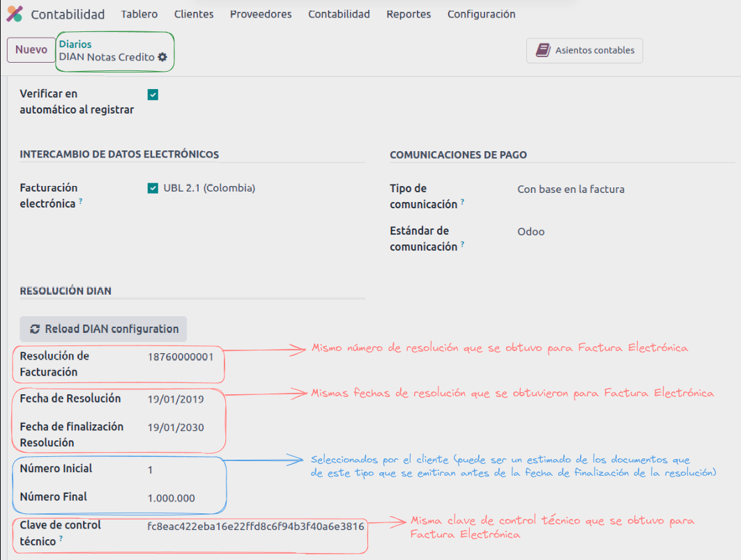Screen dimensions: 741x560
Task: Select Tipo de comunicación value Con base en la factura
Action: tap(571, 189)
